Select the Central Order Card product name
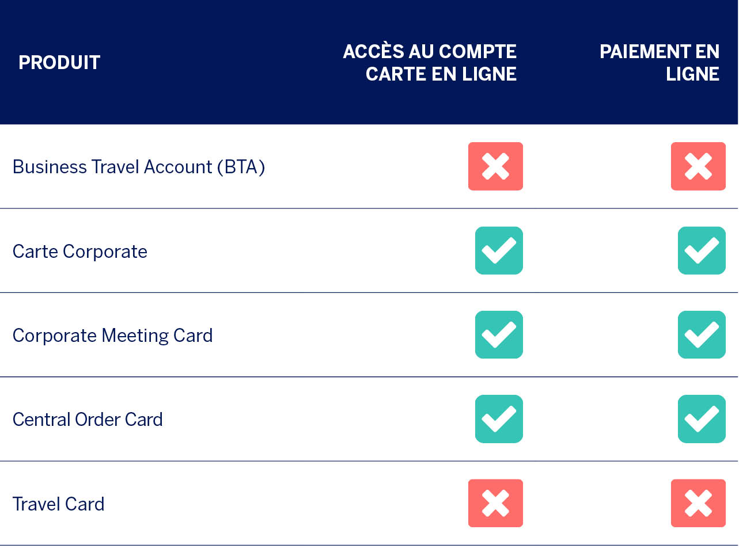Screen dimensions: 739x560 [88, 420]
